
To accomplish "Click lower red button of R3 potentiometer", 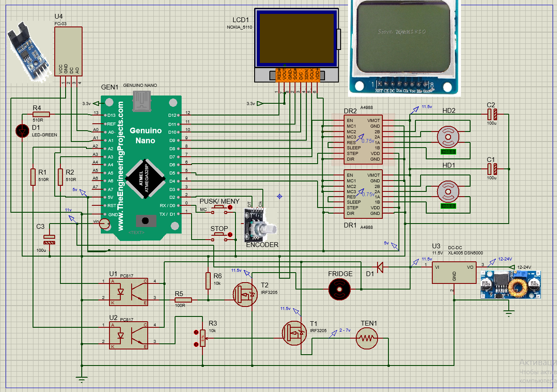I will [195, 345].
